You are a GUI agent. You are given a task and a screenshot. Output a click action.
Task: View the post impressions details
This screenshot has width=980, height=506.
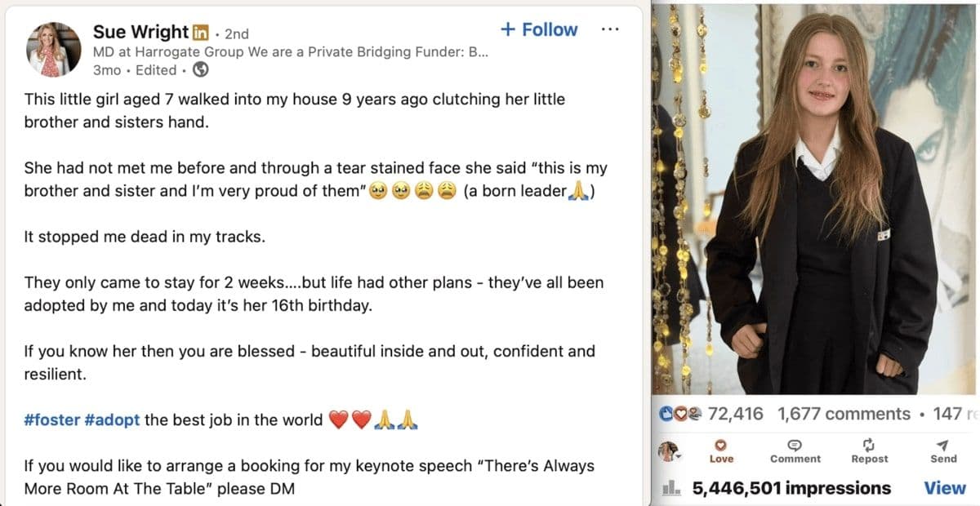(x=944, y=488)
